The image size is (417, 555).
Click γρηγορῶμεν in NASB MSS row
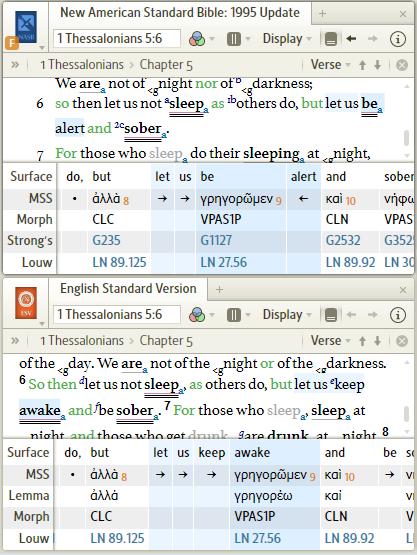(x=236, y=199)
